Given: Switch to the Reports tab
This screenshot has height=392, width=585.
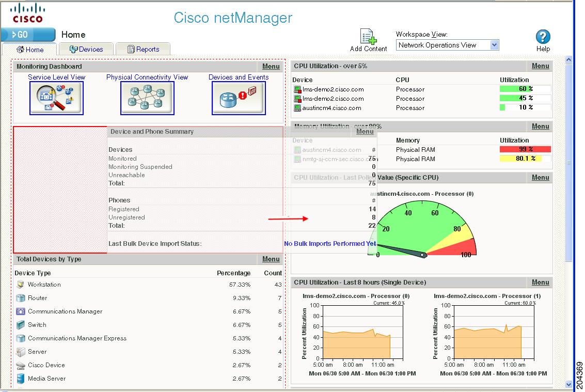Looking at the screenshot, I should (143, 49).
